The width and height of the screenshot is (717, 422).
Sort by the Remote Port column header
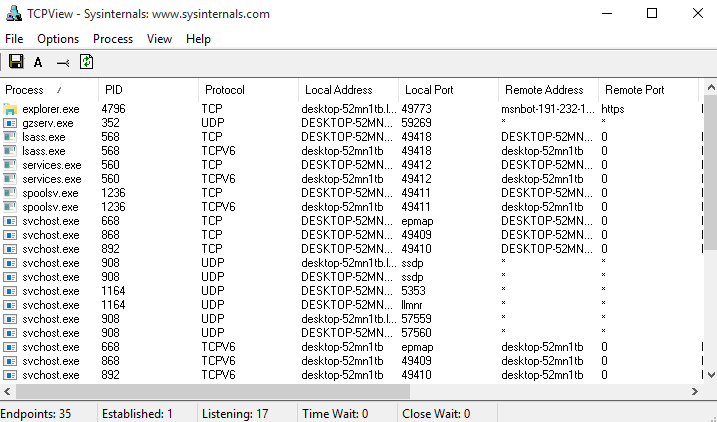tap(648, 90)
